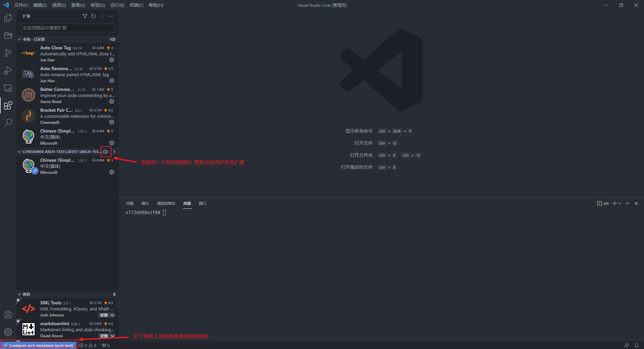Viewport: 644px width, 349px height.
Task: Open manage gear for local Chinese language pack
Action: coord(112,143)
